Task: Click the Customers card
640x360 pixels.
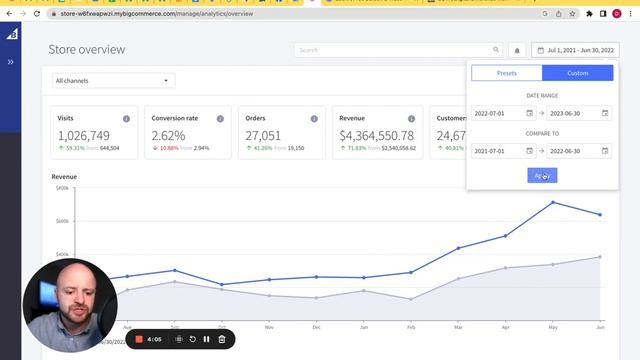Action: 448,132
